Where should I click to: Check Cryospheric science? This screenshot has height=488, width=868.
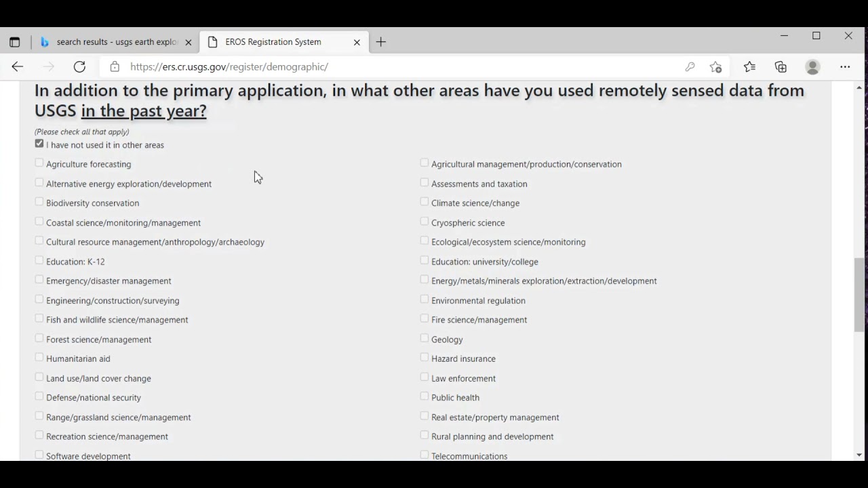pos(425,221)
